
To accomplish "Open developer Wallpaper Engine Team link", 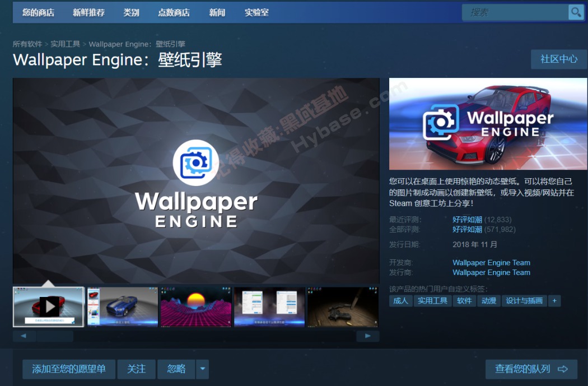I will (491, 263).
